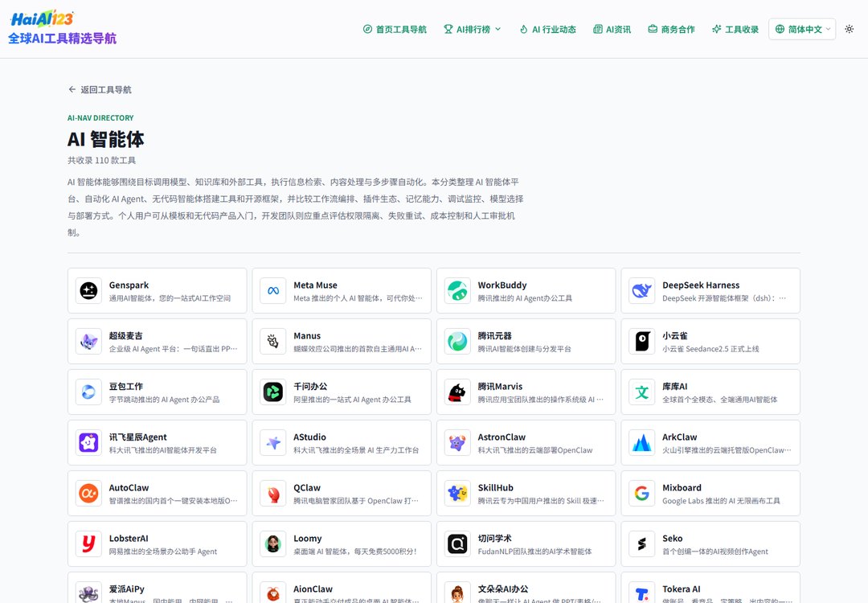Click the WorkBuddy green icon
868x603 pixels.
(457, 291)
